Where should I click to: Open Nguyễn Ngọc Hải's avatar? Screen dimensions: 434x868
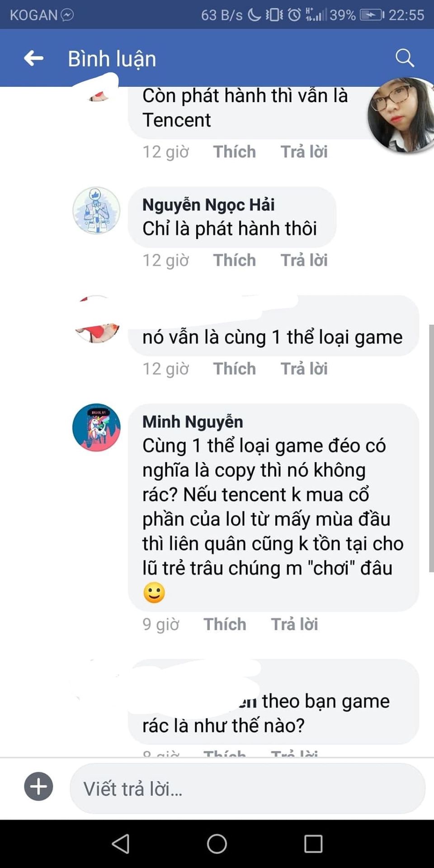96,211
